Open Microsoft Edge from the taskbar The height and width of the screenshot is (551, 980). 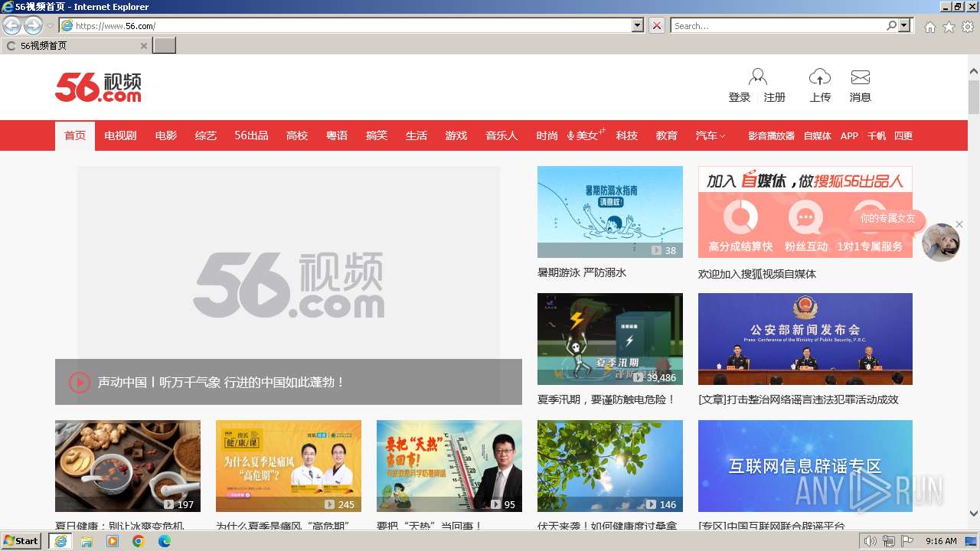click(x=165, y=541)
